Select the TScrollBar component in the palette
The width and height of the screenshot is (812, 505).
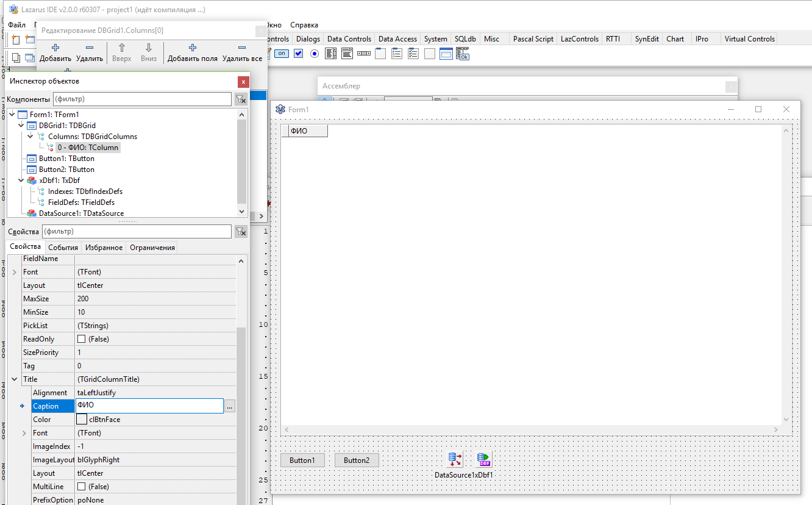pos(364,54)
